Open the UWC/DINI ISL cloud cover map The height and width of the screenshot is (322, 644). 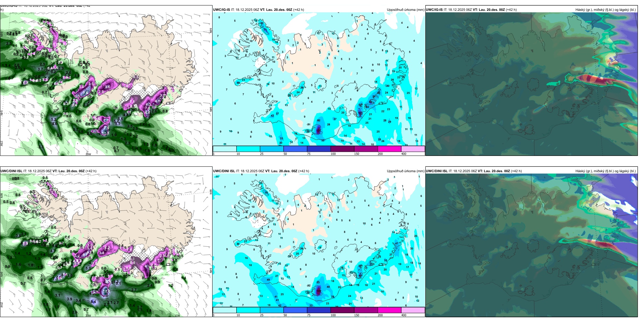531,242
